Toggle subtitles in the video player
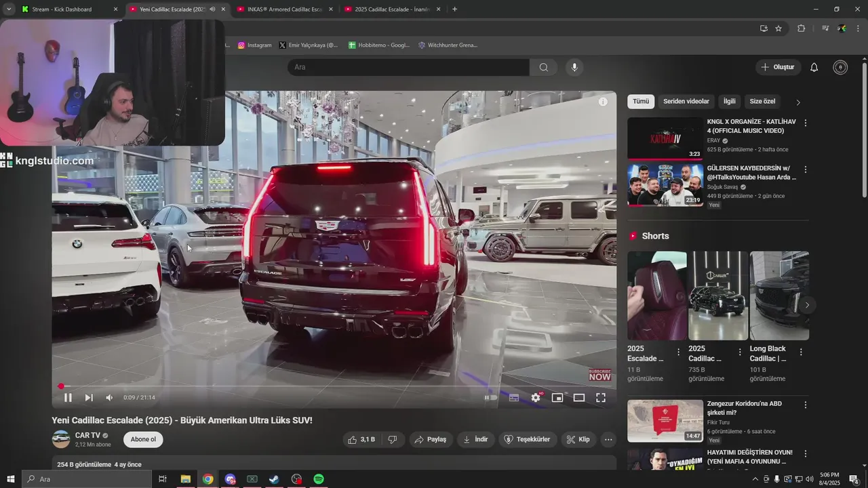Image resolution: width=868 pixels, height=488 pixels. pyautogui.click(x=514, y=398)
